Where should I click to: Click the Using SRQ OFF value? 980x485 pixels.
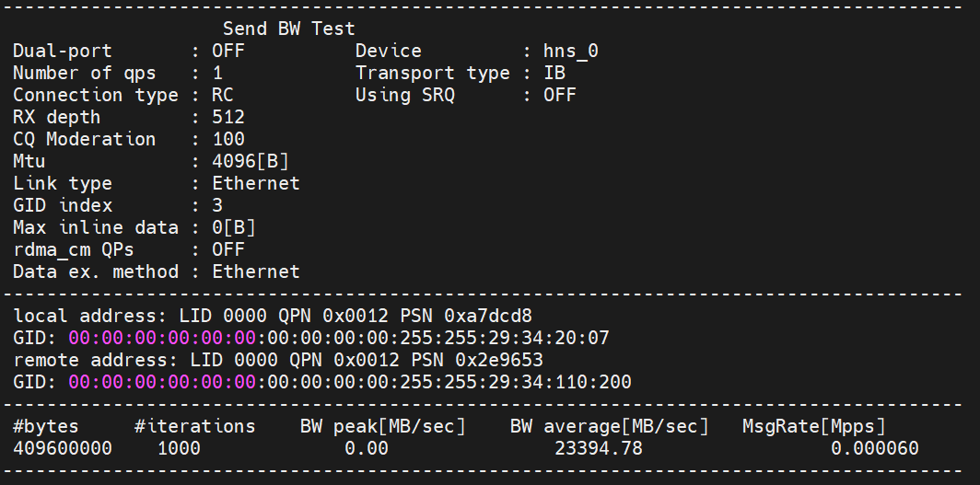point(559,95)
